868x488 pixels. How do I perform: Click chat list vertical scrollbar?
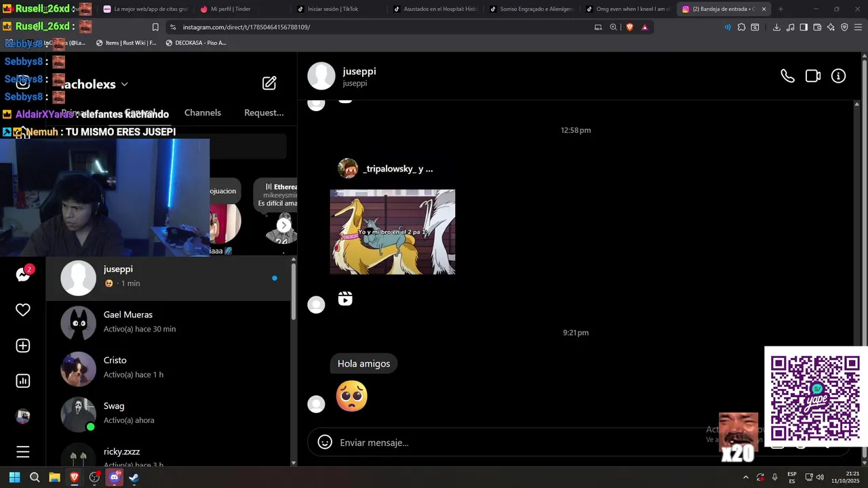click(x=294, y=291)
